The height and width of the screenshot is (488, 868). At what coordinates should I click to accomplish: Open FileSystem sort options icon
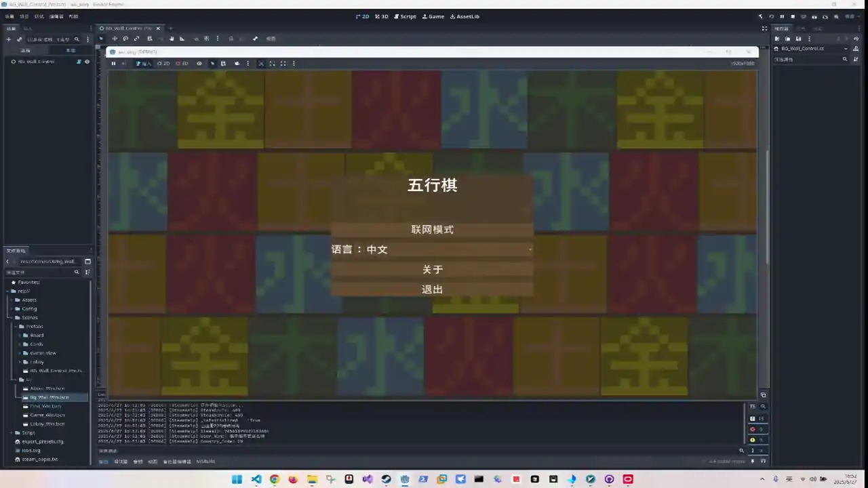point(87,272)
